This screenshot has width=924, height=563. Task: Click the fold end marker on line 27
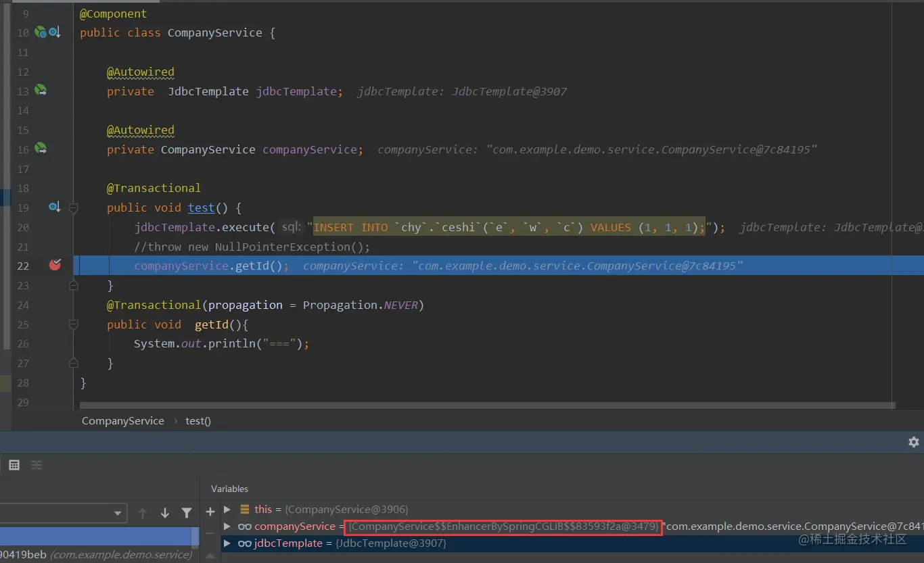pyautogui.click(x=74, y=363)
